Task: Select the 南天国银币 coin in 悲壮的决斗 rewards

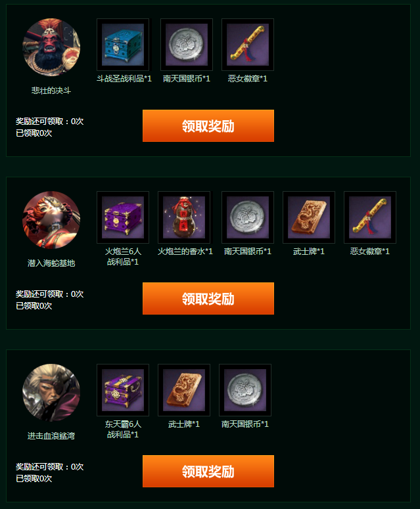Action: (187, 45)
